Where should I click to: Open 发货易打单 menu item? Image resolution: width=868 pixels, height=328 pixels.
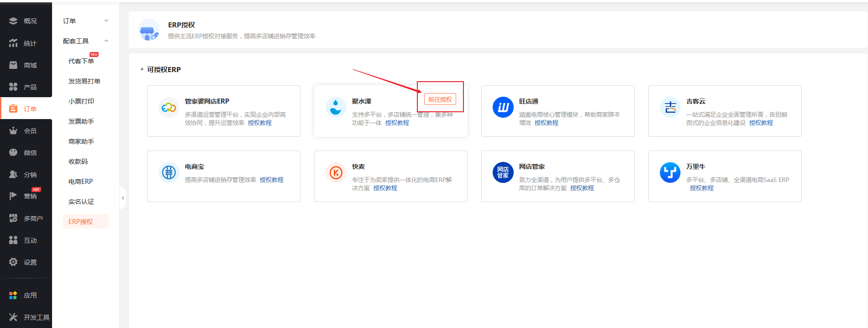(x=84, y=81)
